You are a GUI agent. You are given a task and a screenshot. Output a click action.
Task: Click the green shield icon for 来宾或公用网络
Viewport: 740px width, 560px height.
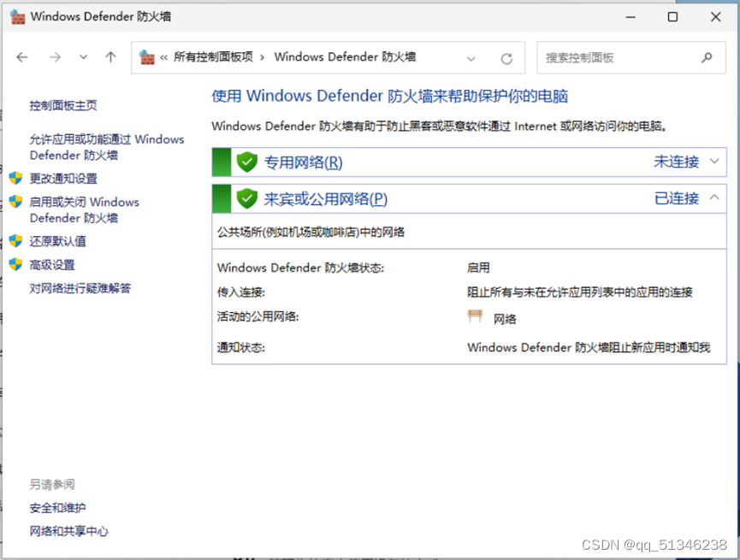(247, 198)
